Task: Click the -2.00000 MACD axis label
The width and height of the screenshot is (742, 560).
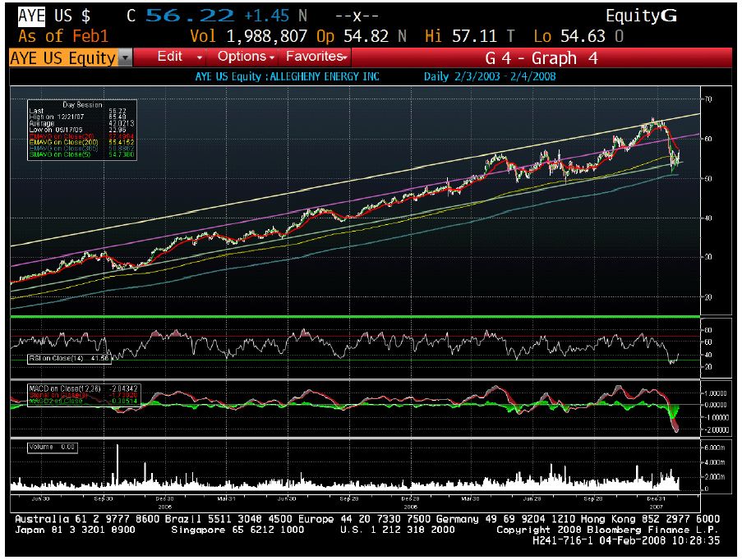Action: pyautogui.click(x=716, y=430)
